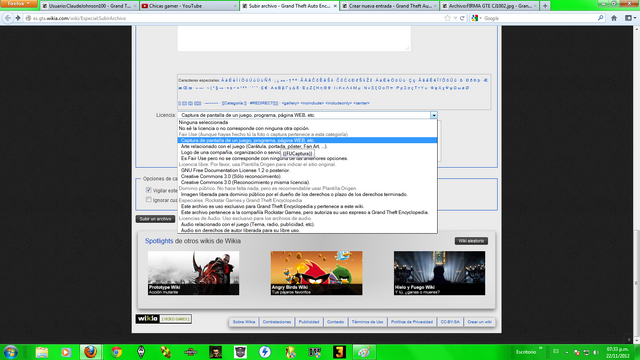The image size is (640, 360).
Task: Click the Wiki aleatorio button
Action: [x=471, y=241]
